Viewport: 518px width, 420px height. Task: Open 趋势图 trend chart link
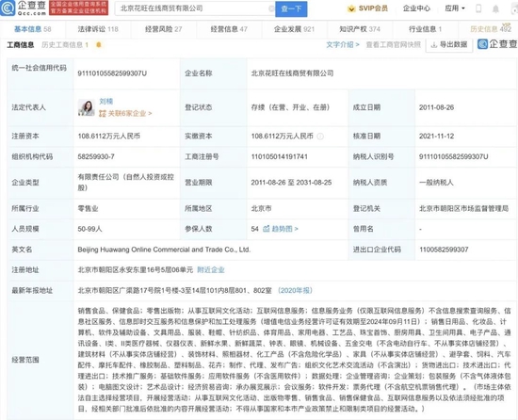coord(281,229)
